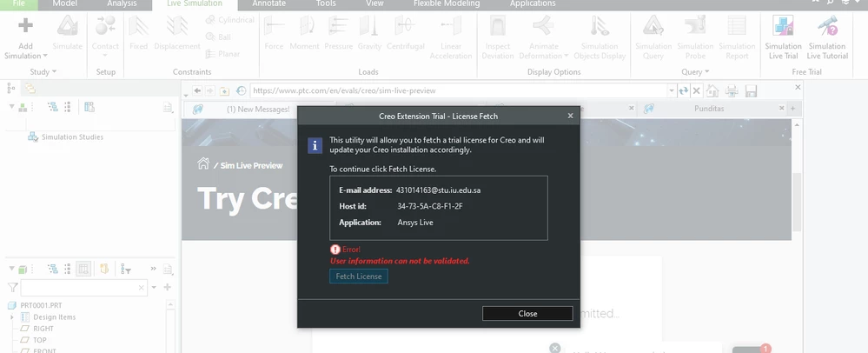Screen dimensions: 868x353
Task: Click the Simulation Query icon
Action: (653, 25)
